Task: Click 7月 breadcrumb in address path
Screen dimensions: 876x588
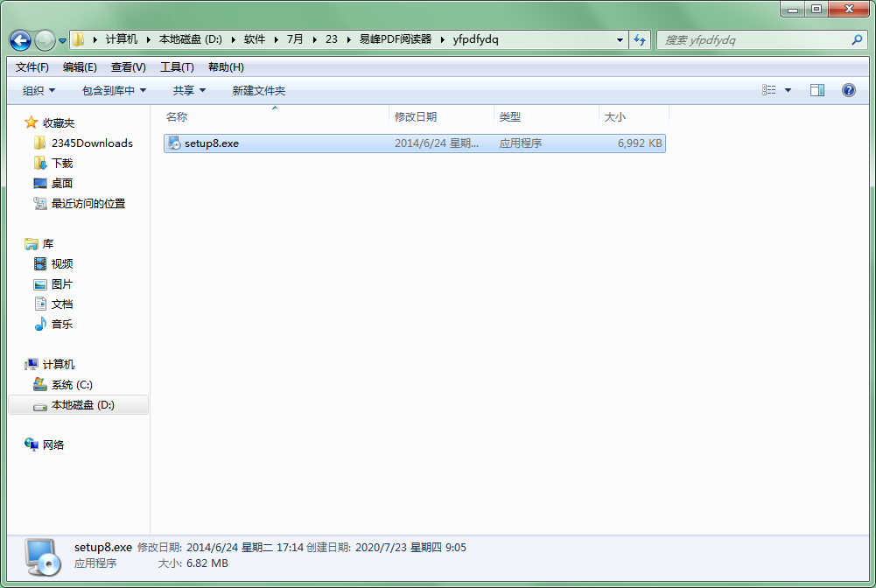Action: [x=295, y=39]
